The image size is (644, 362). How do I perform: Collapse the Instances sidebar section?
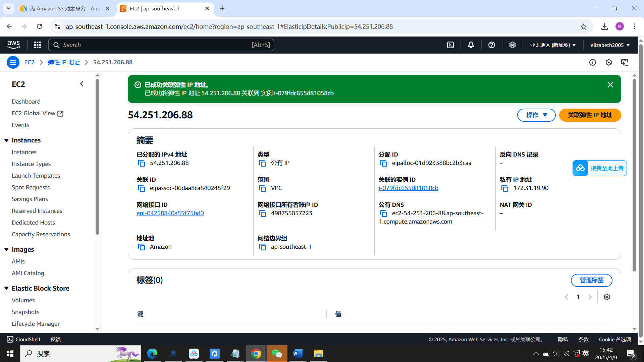pyautogui.click(x=6, y=140)
